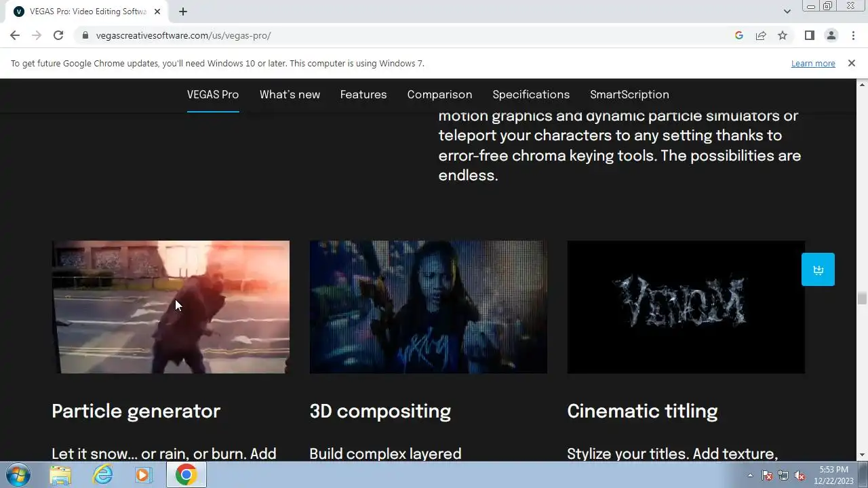Viewport: 868px width, 488px height.
Task: Click the Share this page icon
Action: 761,35
